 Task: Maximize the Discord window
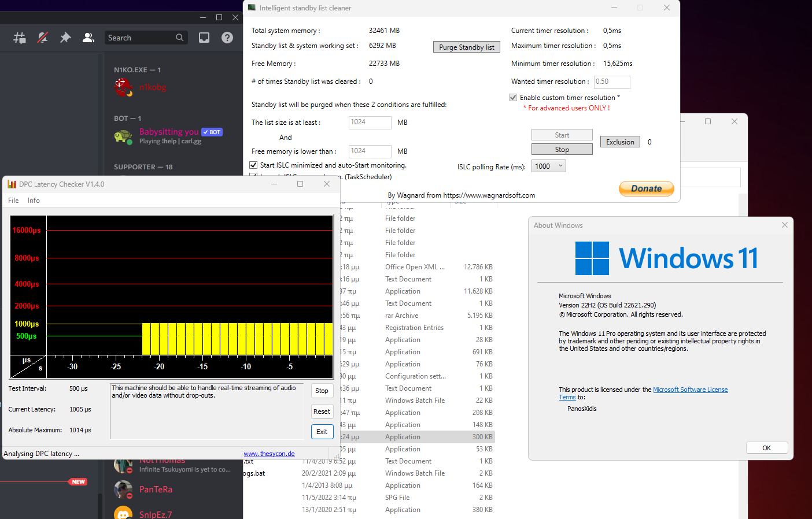tap(219, 17)
